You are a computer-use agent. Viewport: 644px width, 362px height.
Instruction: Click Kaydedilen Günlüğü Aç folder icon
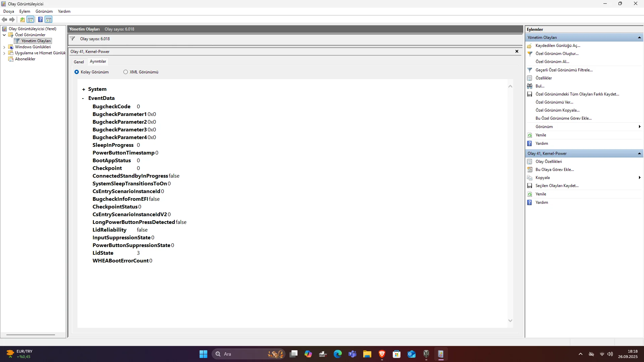tap(530, 46)
